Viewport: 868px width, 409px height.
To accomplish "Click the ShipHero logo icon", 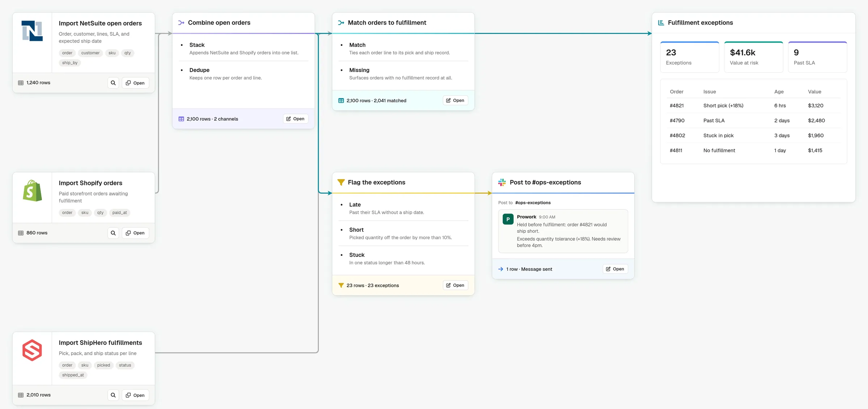I will click(32, 350).
